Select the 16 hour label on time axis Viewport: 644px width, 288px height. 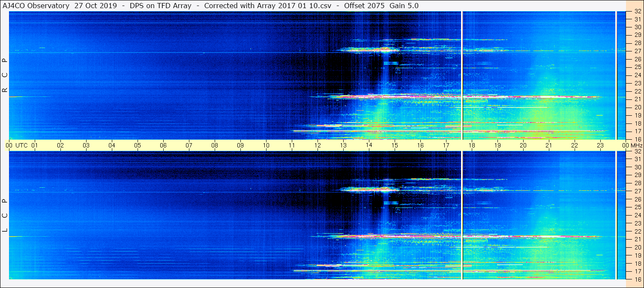point(420,145)
